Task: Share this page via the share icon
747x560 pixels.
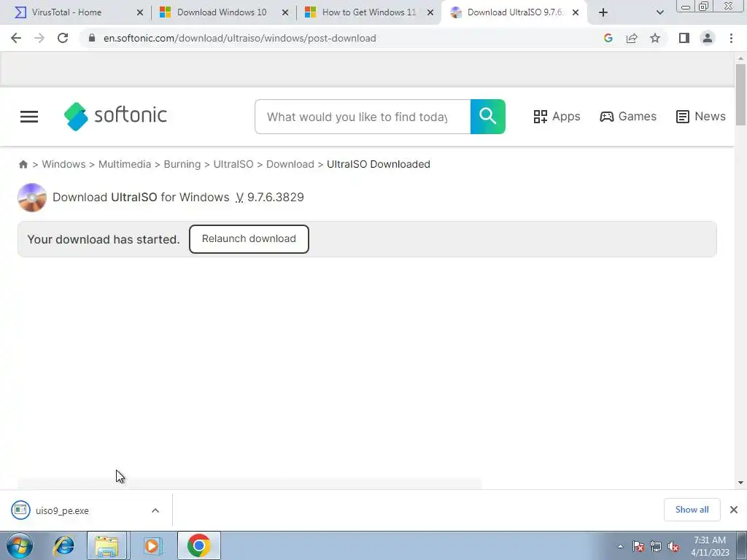Action: pyautogui.click(x=632, y=38)
